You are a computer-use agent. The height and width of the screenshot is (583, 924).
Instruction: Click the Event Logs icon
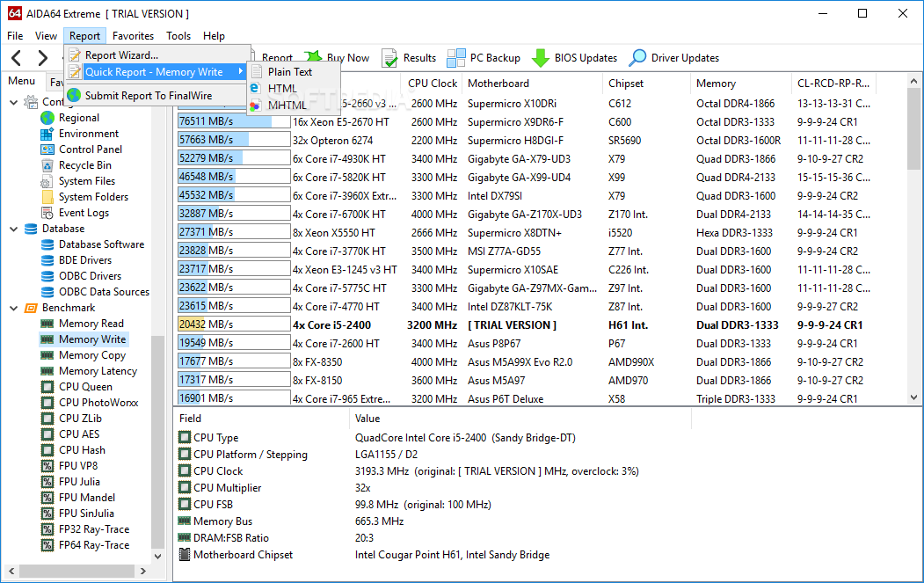point(47,213)
